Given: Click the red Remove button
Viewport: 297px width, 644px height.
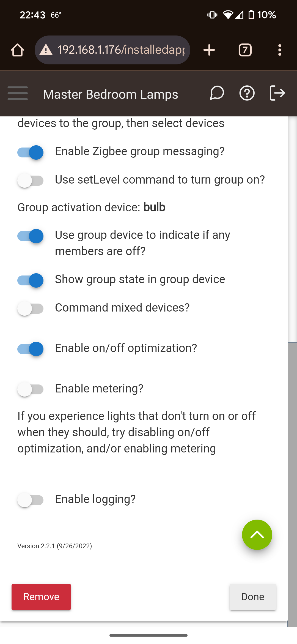Looking at the screenshot, I should coord(41,597).
